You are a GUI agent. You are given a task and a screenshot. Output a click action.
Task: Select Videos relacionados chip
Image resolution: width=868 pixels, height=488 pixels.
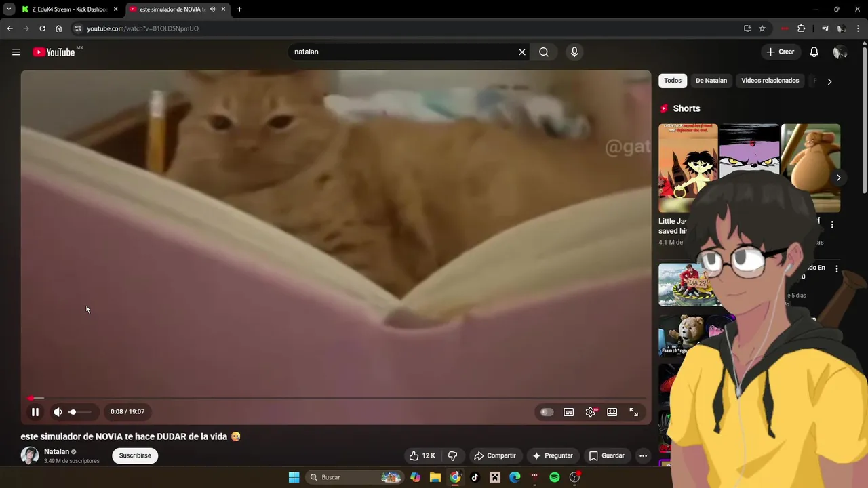coord(770,81)
